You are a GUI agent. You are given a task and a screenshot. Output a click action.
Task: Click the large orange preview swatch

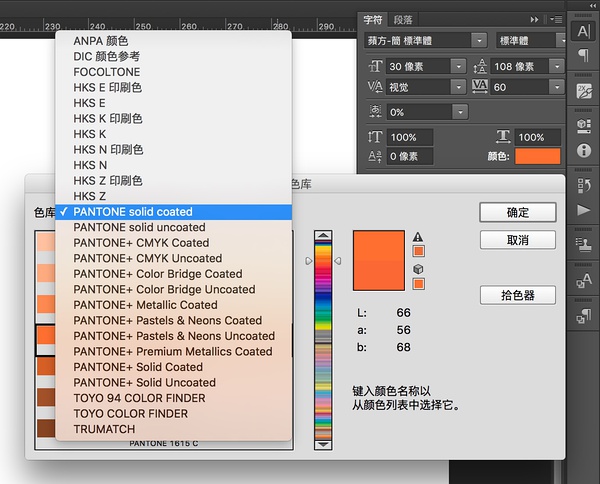tap(379, 261)
